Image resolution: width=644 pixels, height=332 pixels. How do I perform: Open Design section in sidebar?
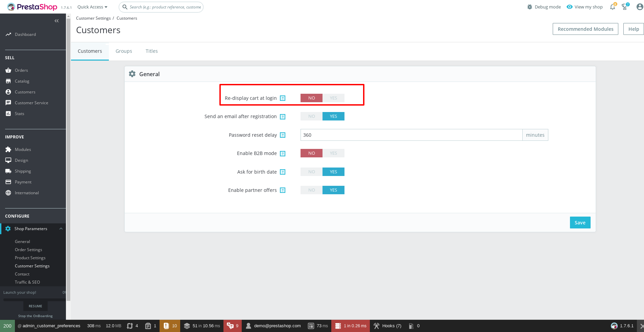click(x=21, y=160)
